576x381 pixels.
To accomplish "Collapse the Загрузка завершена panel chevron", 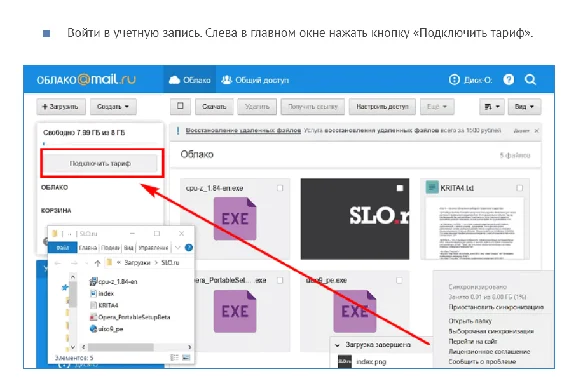I will pyautogui.click(x=337, y=345).
